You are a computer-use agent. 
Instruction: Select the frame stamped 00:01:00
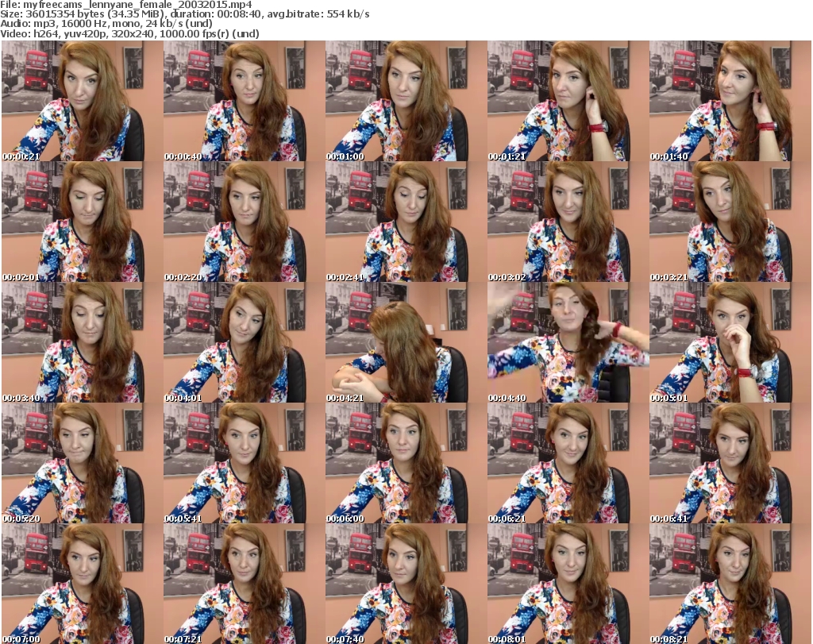pyautogui.click(x=406, y=101)
